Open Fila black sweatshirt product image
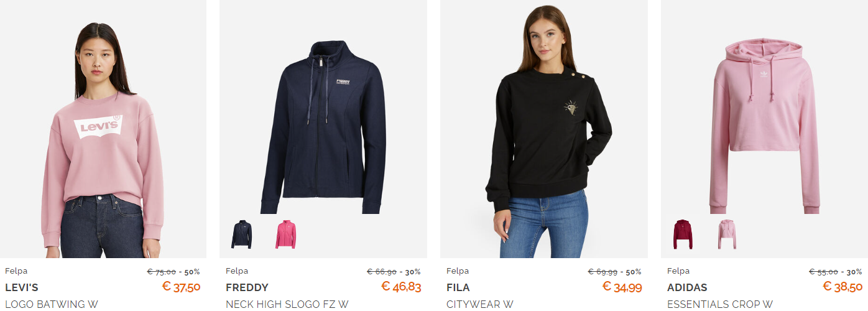Image resolution: width=868 pixels, height=311 pixels. click(x=544, y=129)
